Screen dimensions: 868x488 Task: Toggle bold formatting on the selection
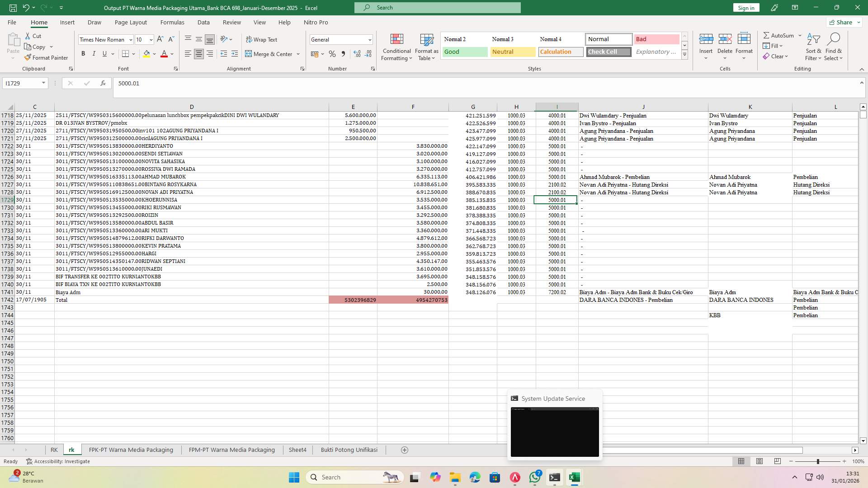[x=83, y=53]
